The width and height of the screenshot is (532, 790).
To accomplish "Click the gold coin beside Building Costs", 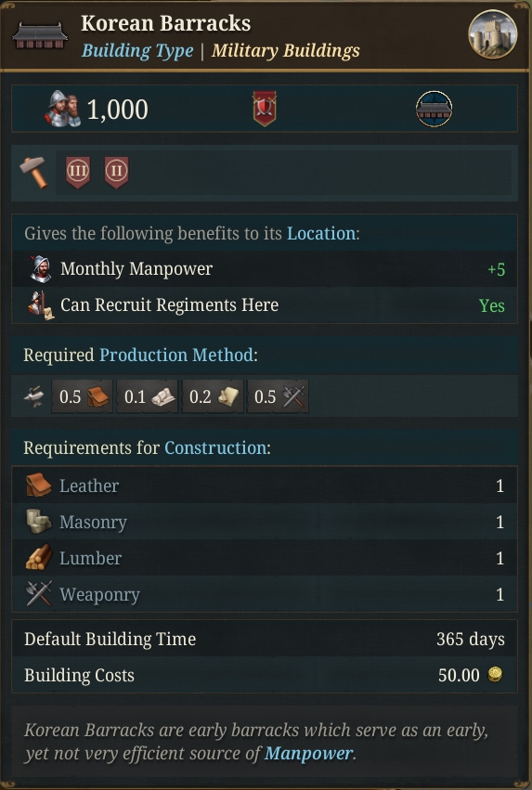I will pos(495,675).
